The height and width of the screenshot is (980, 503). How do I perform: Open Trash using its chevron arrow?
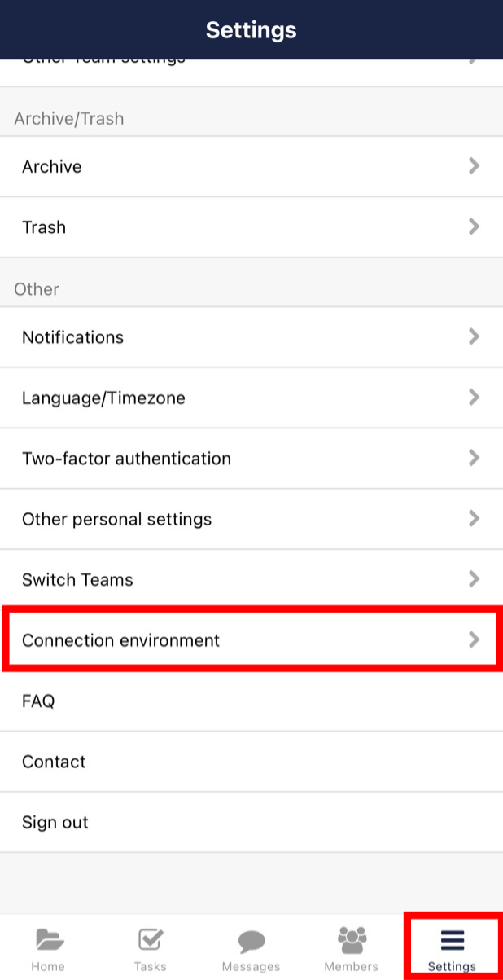coord(475,226)
